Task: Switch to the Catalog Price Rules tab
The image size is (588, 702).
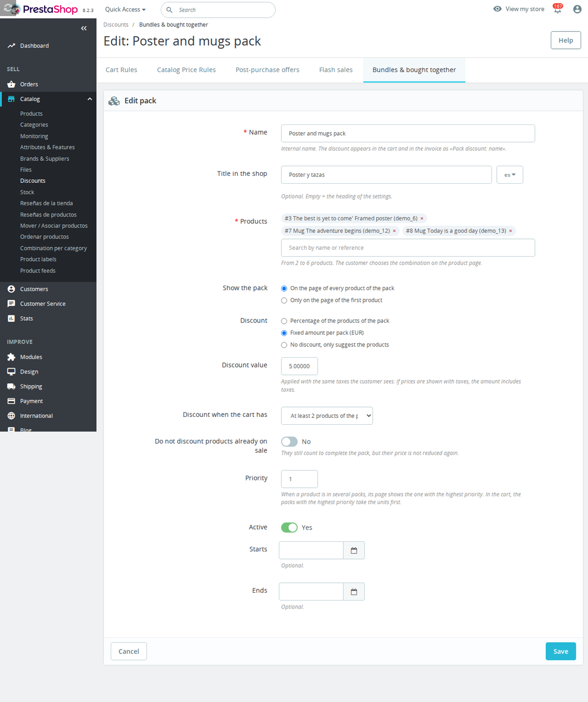Action: click(186, 70)
